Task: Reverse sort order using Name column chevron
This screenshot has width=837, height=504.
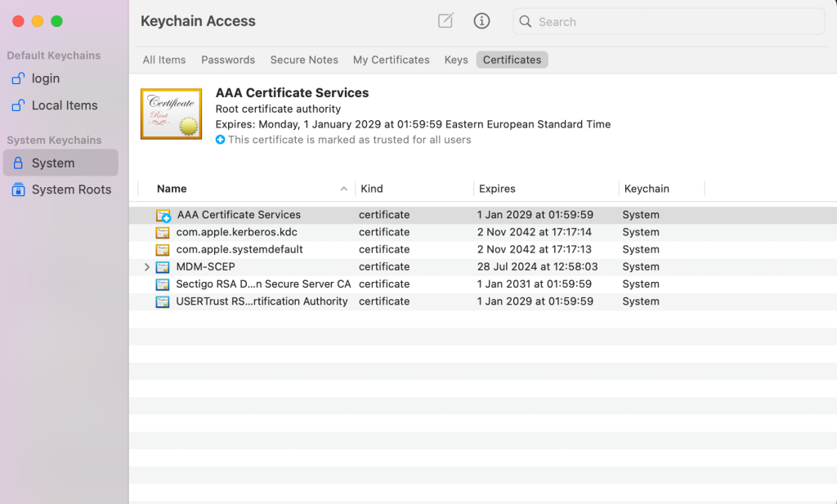Action: point(344,189)
